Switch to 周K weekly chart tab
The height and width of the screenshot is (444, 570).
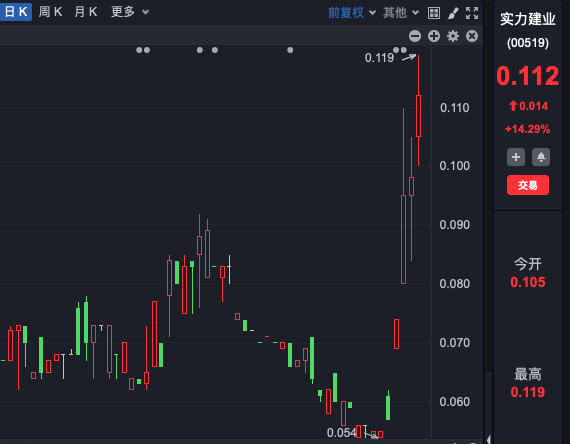[50, 12]
